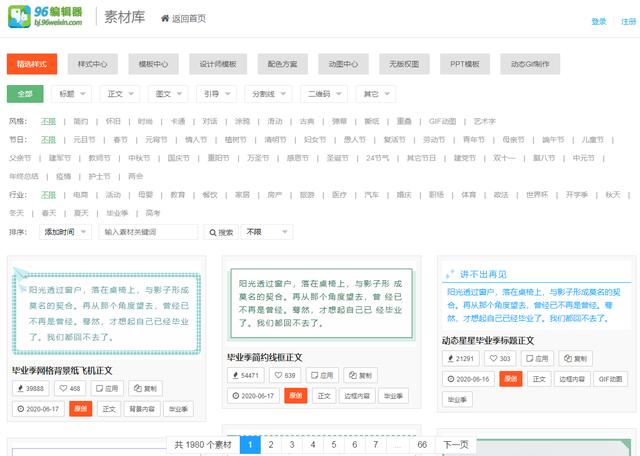
Task: Open the 动图中心 tab
Action: pos(343,64)
